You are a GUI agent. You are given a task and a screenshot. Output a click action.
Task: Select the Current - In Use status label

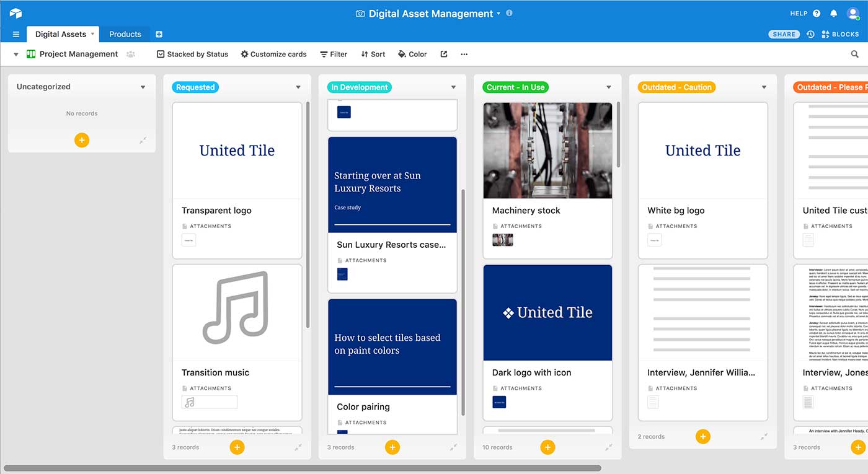516,87
